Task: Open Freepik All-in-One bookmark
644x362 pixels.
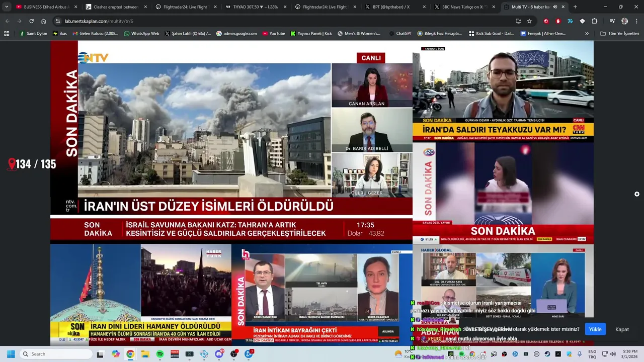Action: tap(543, 33)
